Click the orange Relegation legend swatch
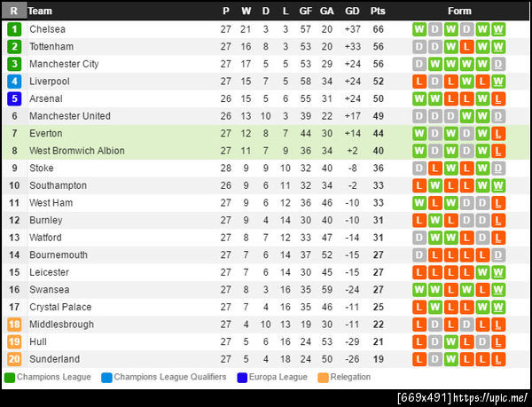Screen dimensions: 532x407 tap(324, 378)
